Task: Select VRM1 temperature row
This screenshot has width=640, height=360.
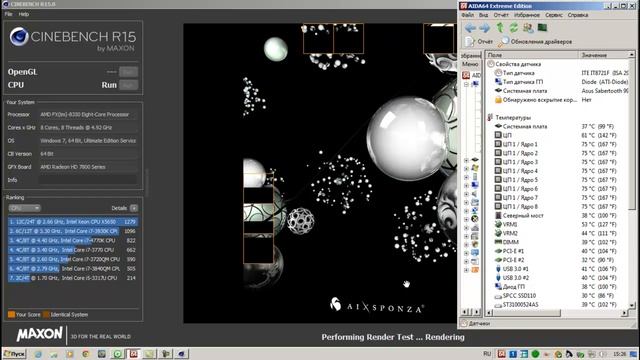Action: pos(557,224)
